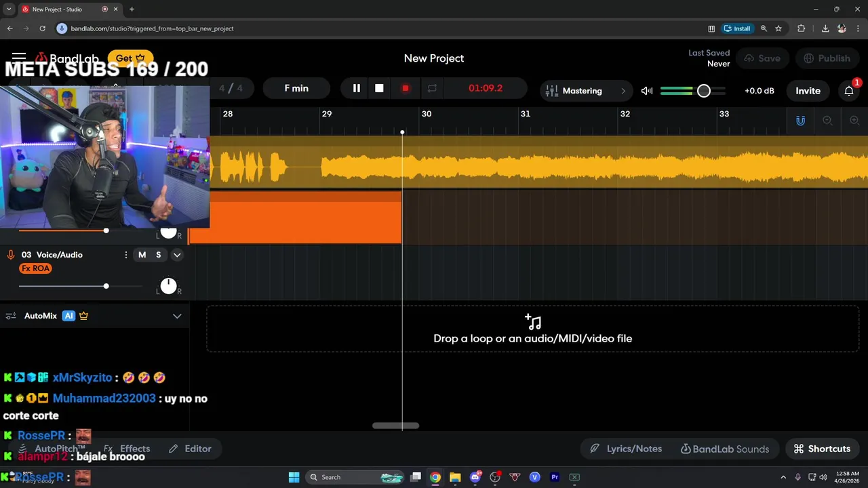Screen dimensions: 868x488
Task: Toggle the AutoMix AI badge
Action: point(68,316)
